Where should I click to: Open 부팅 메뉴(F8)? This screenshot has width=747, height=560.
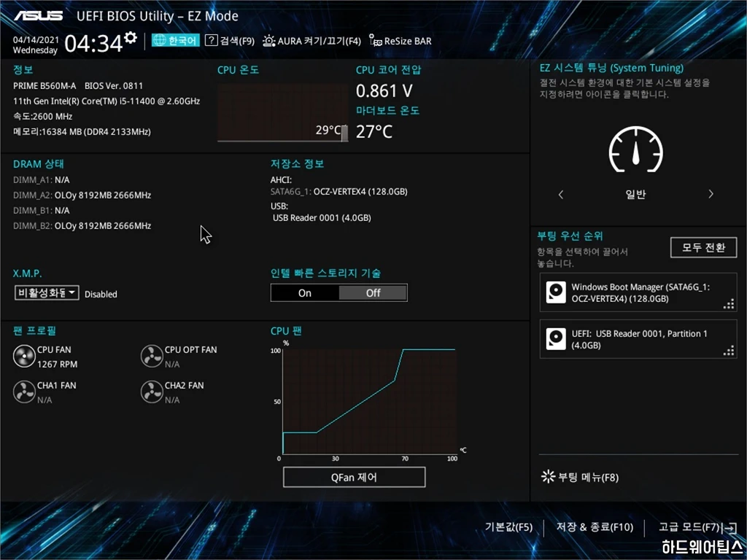580,477
